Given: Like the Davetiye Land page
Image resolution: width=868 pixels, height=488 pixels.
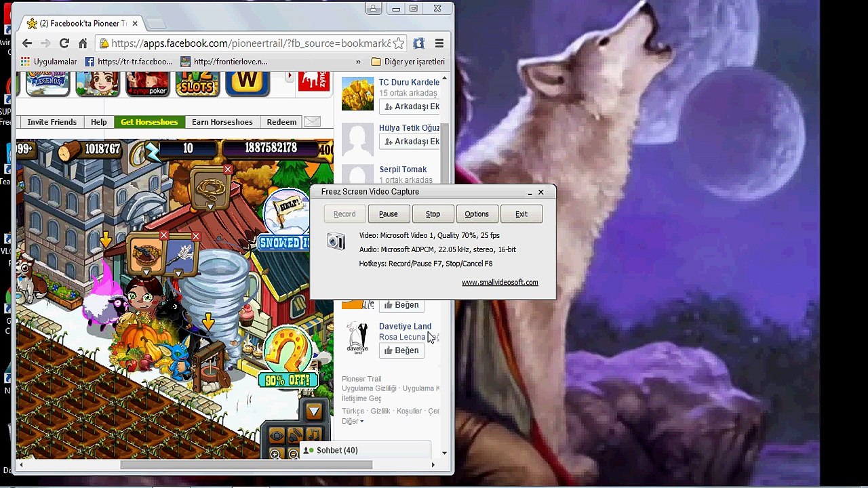Looking at the screenshot, I should tap(401, 350).
